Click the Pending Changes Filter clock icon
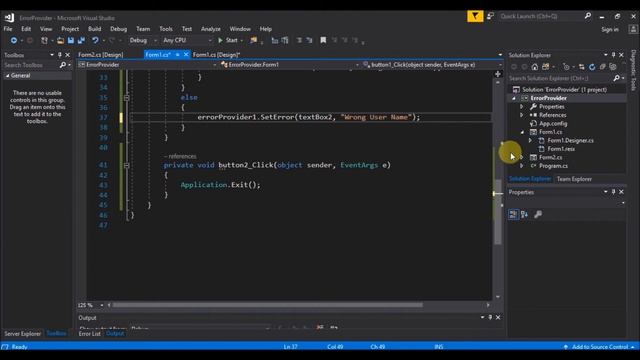The height and width of the screenshot is (360, 640). (x=566, y=67)
